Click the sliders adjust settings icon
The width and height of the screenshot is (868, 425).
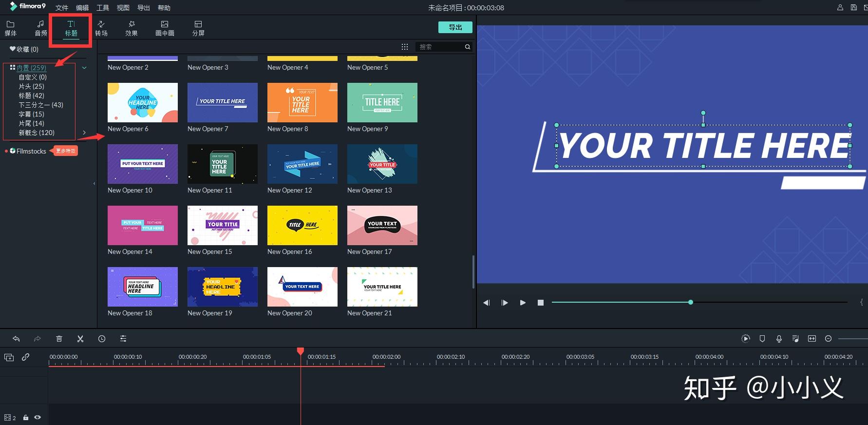point(123,339)
